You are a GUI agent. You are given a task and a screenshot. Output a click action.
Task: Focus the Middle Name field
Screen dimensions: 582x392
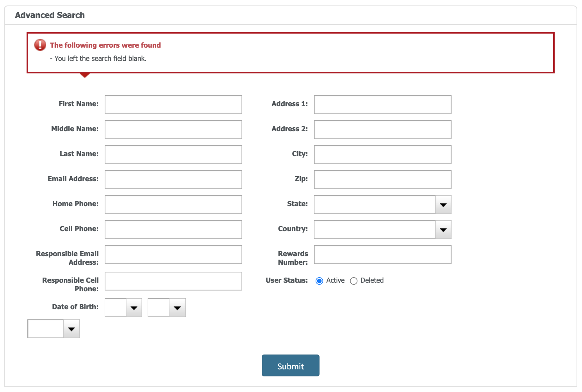pyautogui.click(x=173, y=130)
